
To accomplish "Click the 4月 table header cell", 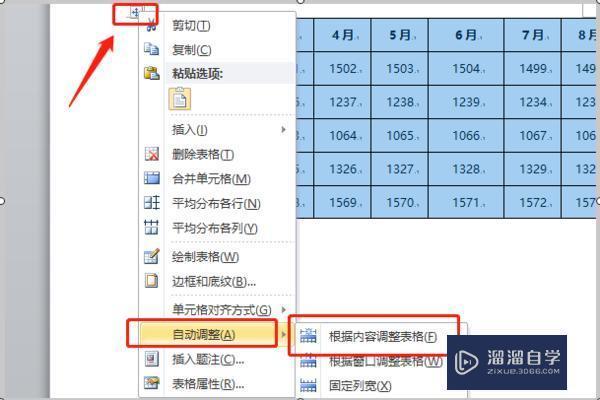I will coord(342,35).
